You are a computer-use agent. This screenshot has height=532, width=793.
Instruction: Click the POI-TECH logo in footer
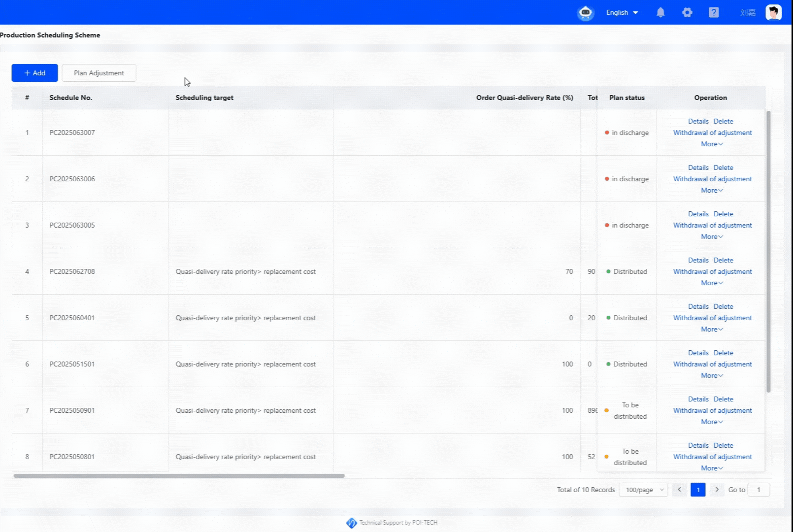tap(351, 523)
